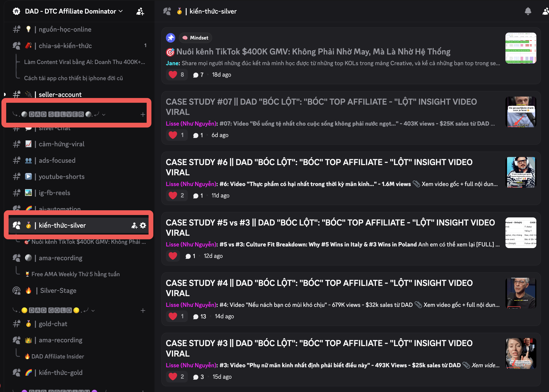Open notification bell settings in header
The image size is (549, 392).
pyautogui.click(x=528, y=11)
